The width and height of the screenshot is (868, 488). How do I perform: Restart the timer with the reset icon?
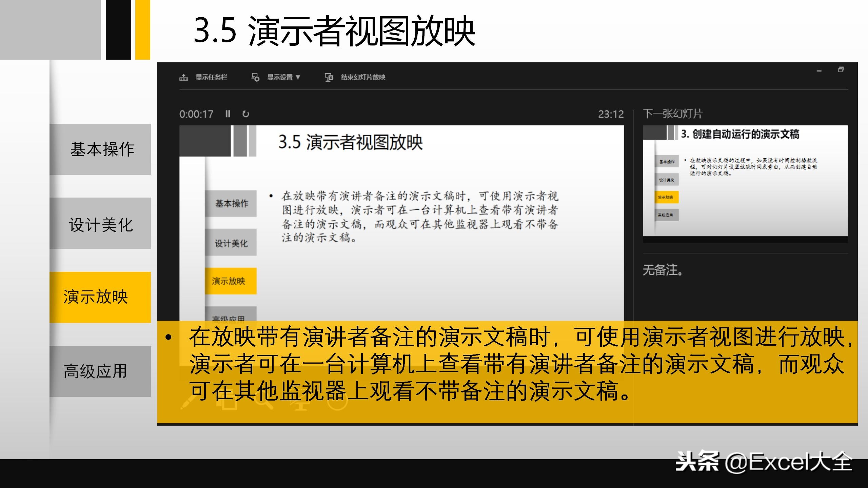(x=245, y=114)
